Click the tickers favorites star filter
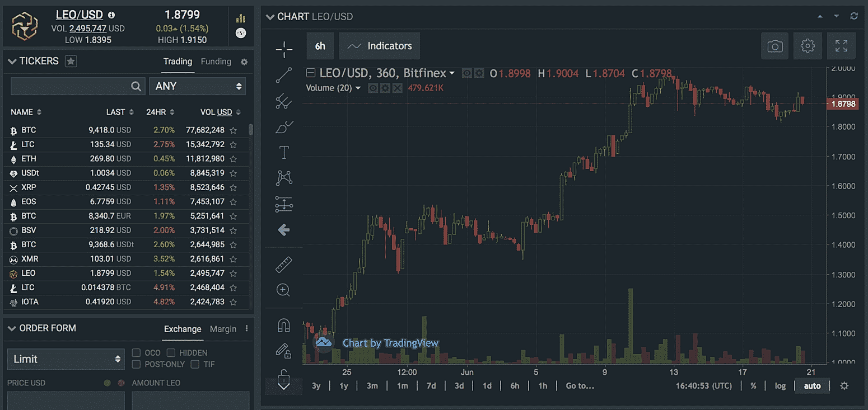The height and width of the screenshot is (410, 868). pyautogui.click(x=71, y=61)
